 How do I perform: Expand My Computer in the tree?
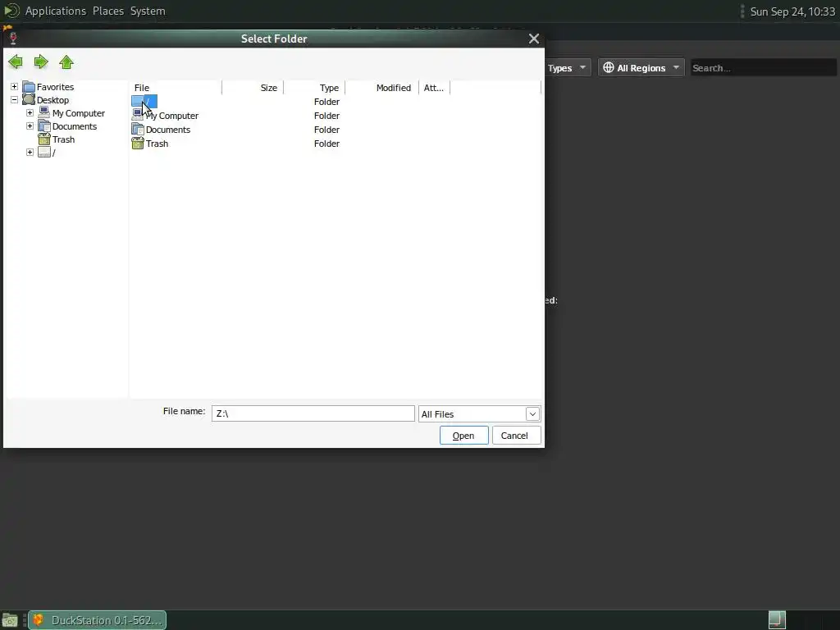pos(30,113)
